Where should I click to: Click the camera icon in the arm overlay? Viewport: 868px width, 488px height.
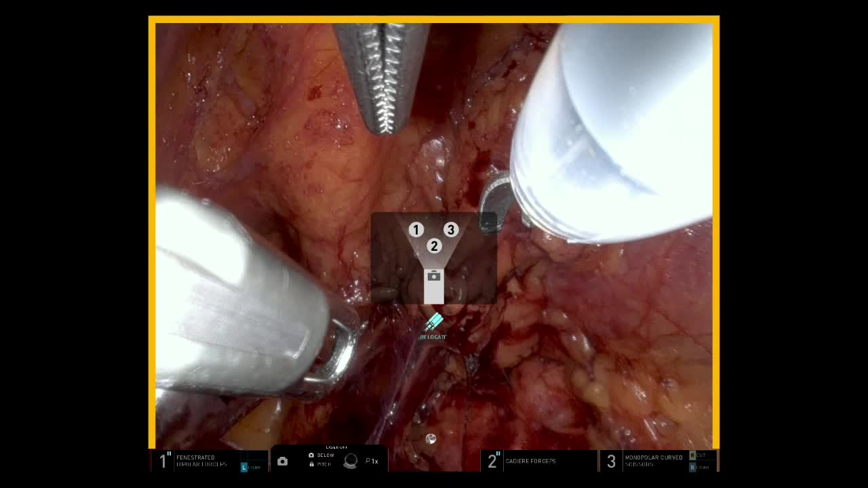[434, 277]
